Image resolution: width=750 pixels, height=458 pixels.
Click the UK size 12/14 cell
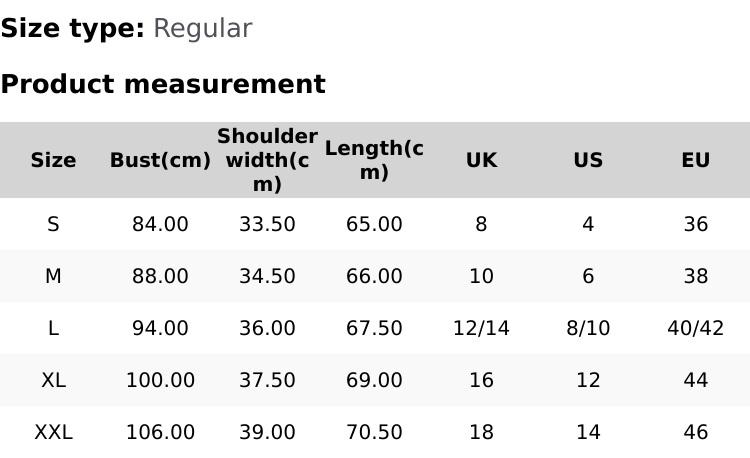tap(481, 328)
